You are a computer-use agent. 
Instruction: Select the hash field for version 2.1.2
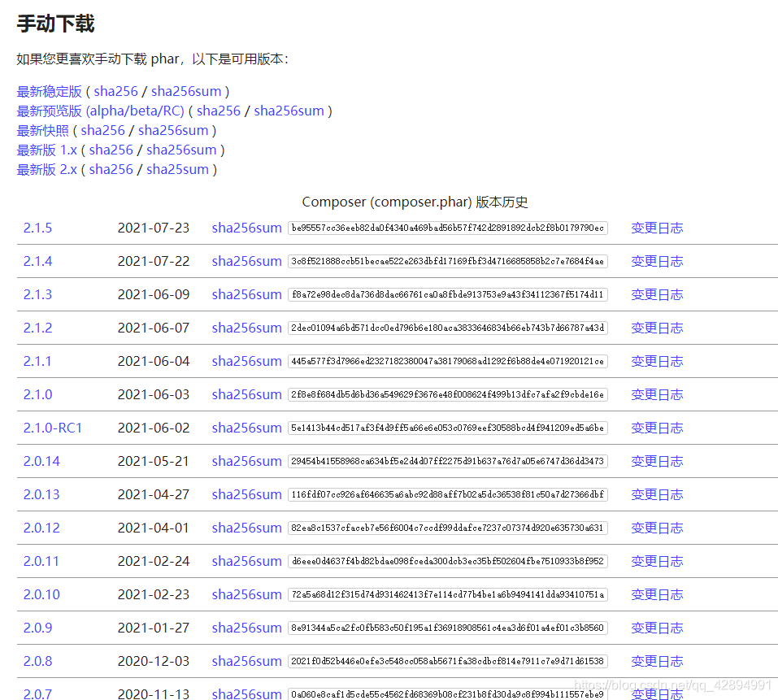[448, 328]
